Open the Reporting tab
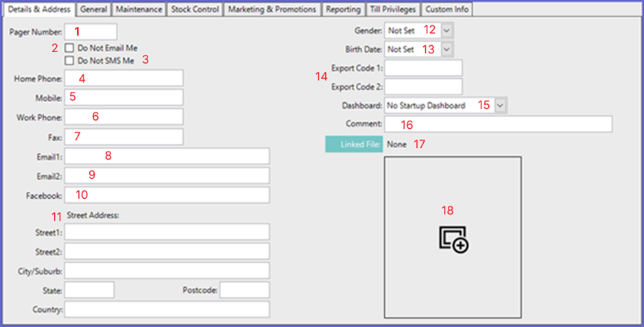Image resolution: width=644 pixels, height=327 pixels. (x=344, y=10)
